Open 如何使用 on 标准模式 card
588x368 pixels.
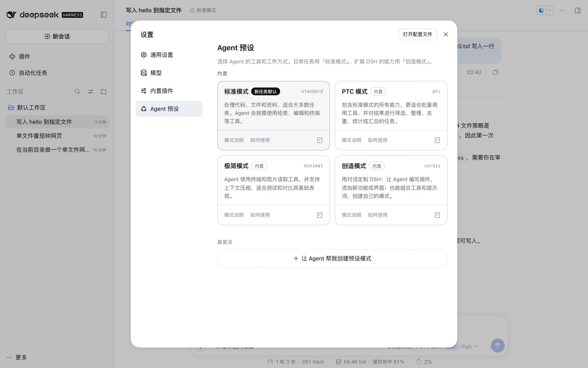(260, 140)
